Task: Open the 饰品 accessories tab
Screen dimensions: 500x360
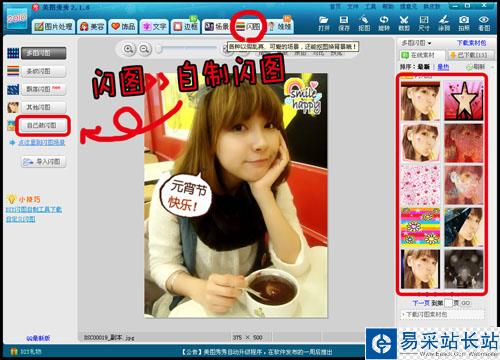Action: pyautogui.click(x=123, y=27)
